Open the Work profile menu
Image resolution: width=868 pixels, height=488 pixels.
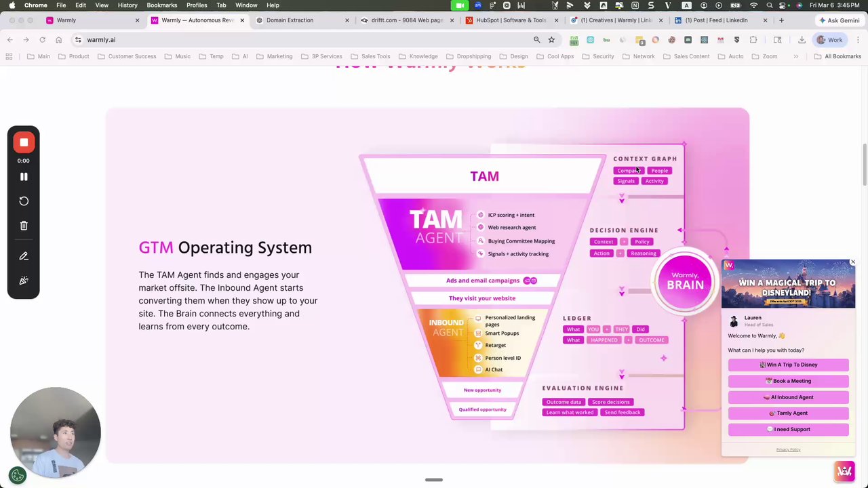pos(829,40)
